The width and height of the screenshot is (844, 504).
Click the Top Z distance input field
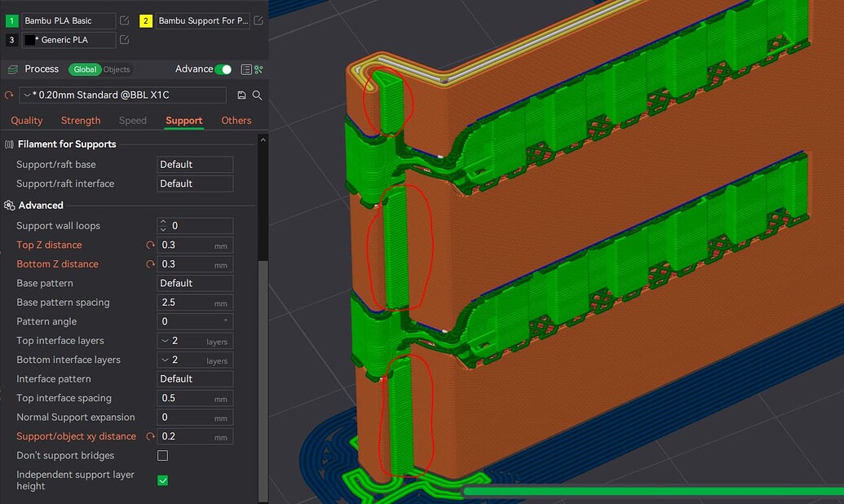point(195,245)
